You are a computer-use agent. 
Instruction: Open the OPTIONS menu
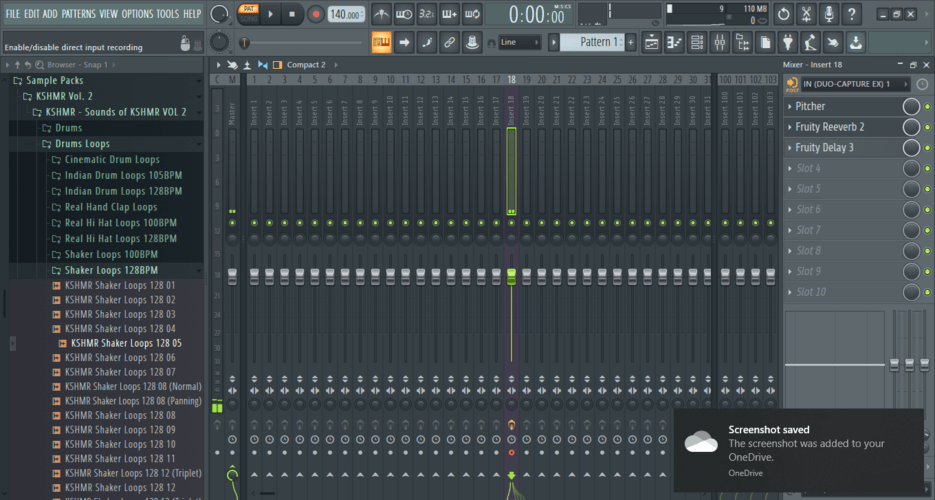click(137, 14)
